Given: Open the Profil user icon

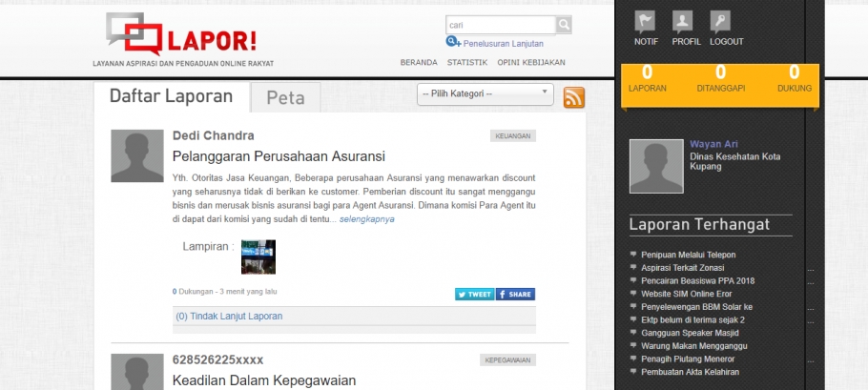Looking at the screenshot, I should coord(683,22).
